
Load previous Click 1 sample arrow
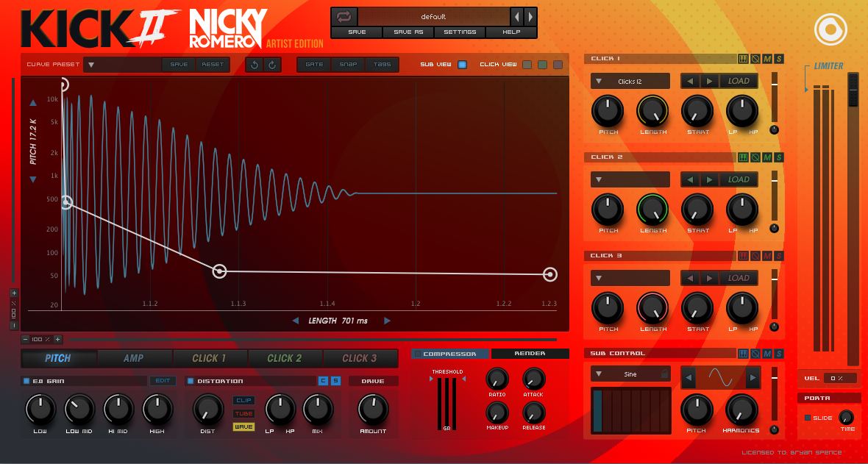point(690,81)
